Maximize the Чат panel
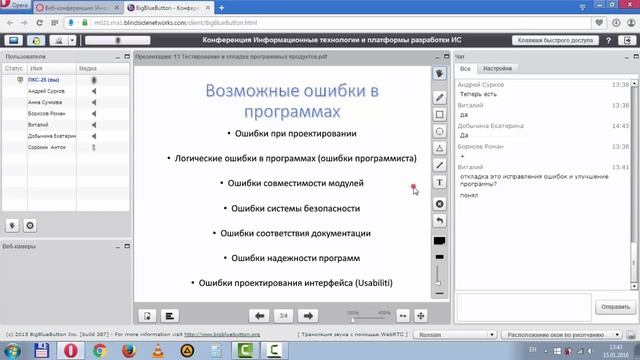 pyautogui.click(x=636, y=56)
